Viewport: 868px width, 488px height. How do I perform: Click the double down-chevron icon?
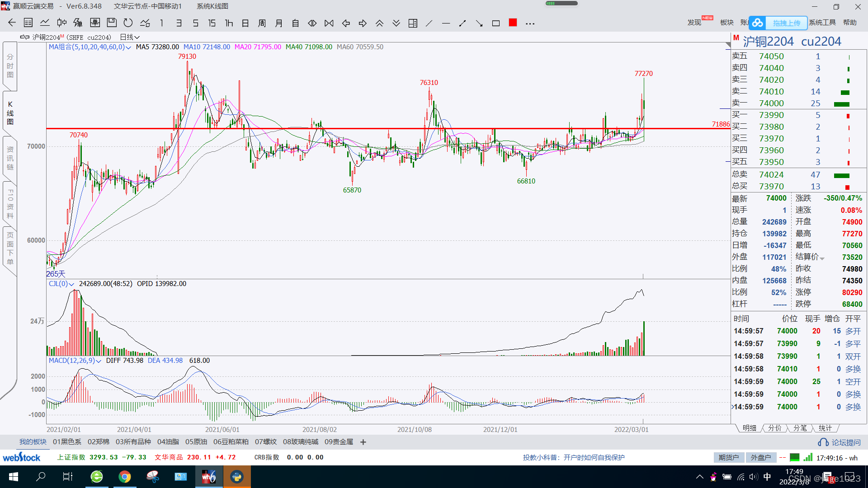(396, 23)
